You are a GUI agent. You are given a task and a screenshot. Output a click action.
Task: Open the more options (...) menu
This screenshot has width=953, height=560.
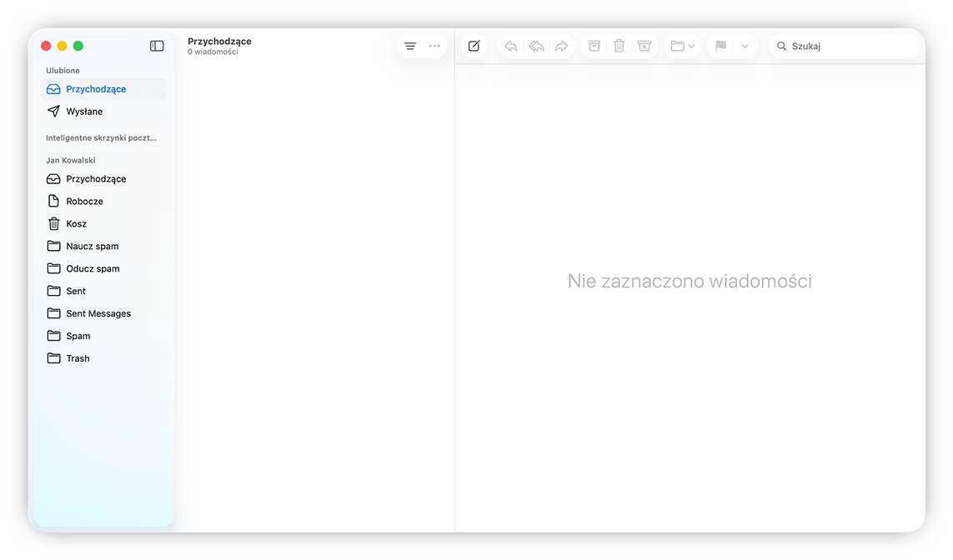(434, 46)
